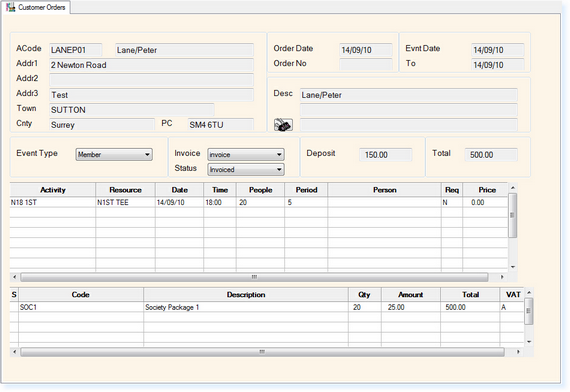The image size is (570, 392).
Task: Click the address lookup icon beside Desc
Action: point(283,125)
